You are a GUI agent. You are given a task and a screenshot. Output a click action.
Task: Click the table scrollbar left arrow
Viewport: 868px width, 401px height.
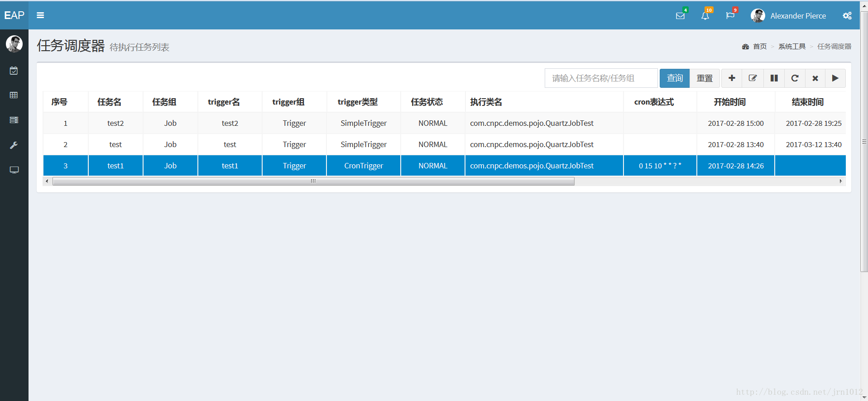tap(47, 181)
